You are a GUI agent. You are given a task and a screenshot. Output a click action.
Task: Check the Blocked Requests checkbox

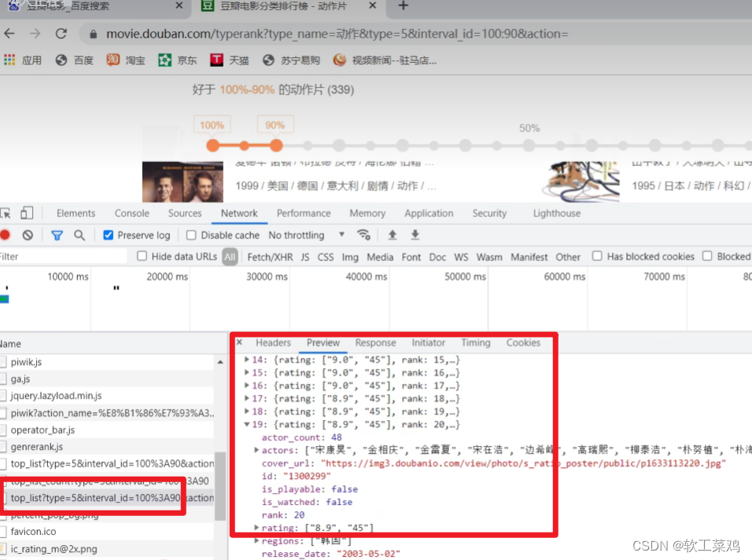[707, 256]
